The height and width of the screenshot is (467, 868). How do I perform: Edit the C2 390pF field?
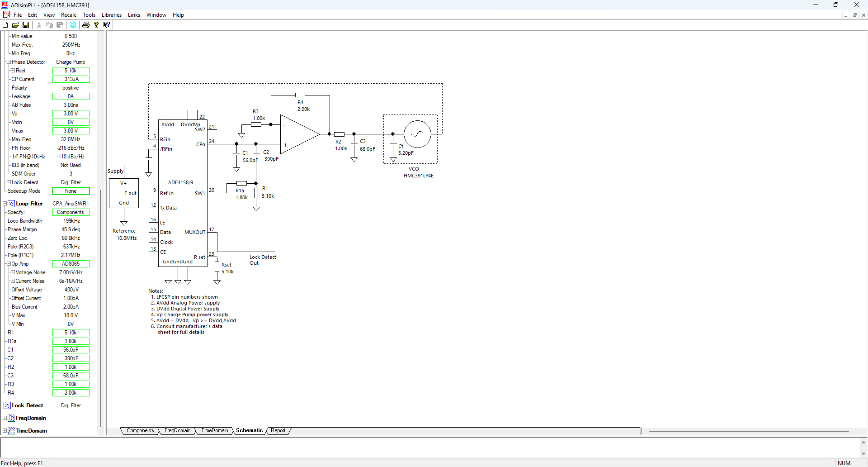click(71, 358)
